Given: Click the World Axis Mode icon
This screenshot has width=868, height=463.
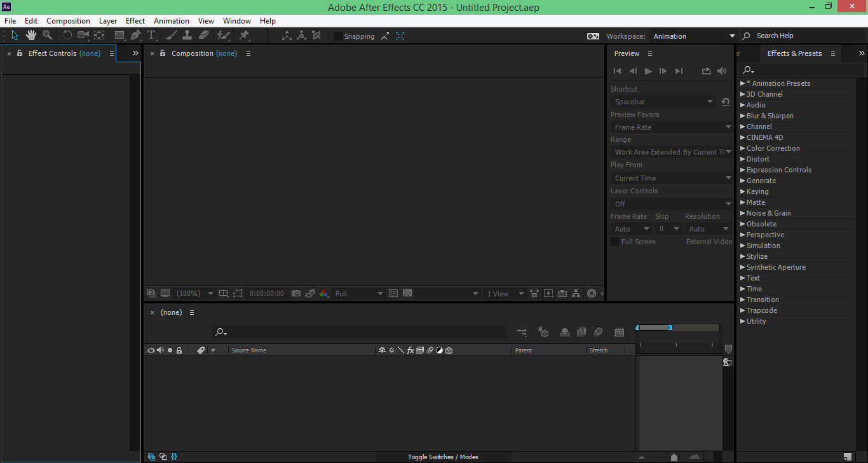Looking at the screenshot, I should 302,36.
